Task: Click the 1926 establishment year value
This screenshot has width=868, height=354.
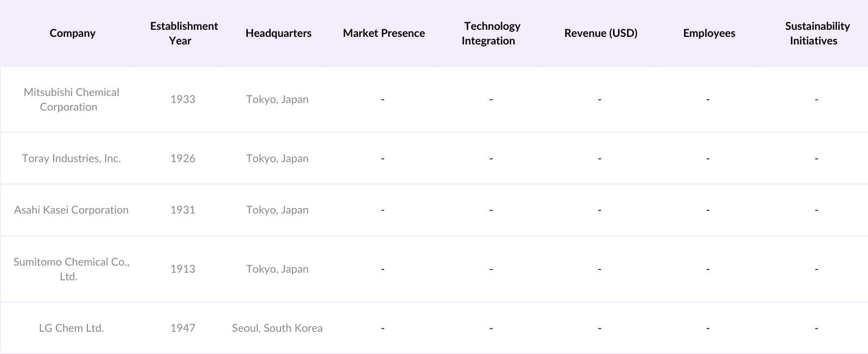Action: tap(183, 158)
